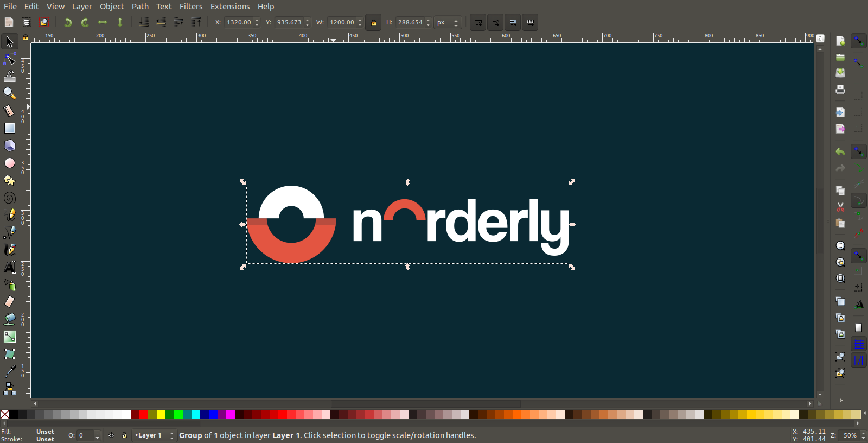Toggle Layer 1 lock

[124, 435]
